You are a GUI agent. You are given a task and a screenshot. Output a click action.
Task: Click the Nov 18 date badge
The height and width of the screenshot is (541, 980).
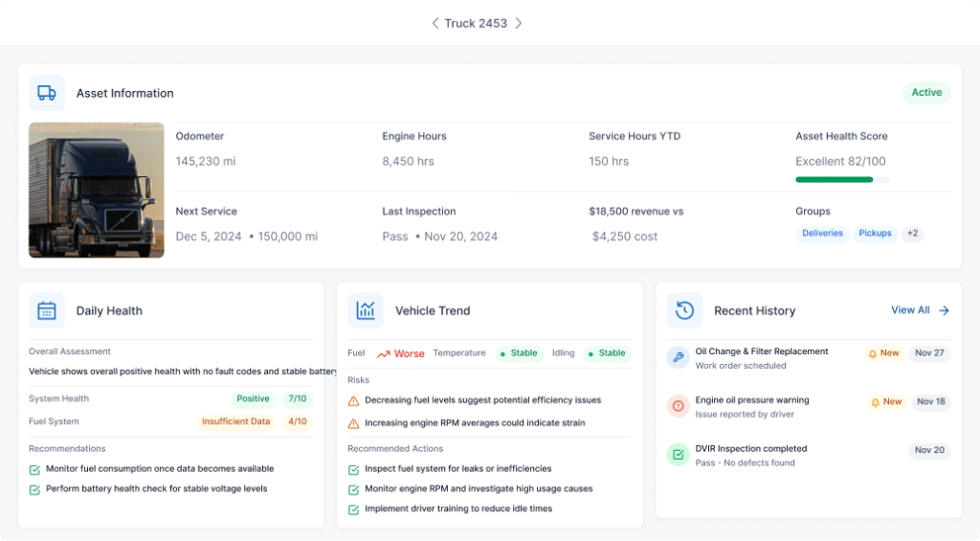click(x=930, y=402)
